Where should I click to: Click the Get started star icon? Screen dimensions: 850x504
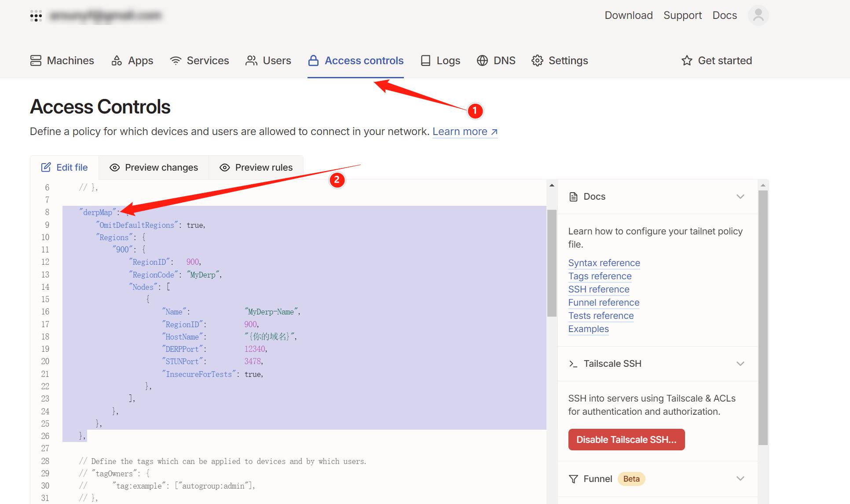tap(687, 61)
